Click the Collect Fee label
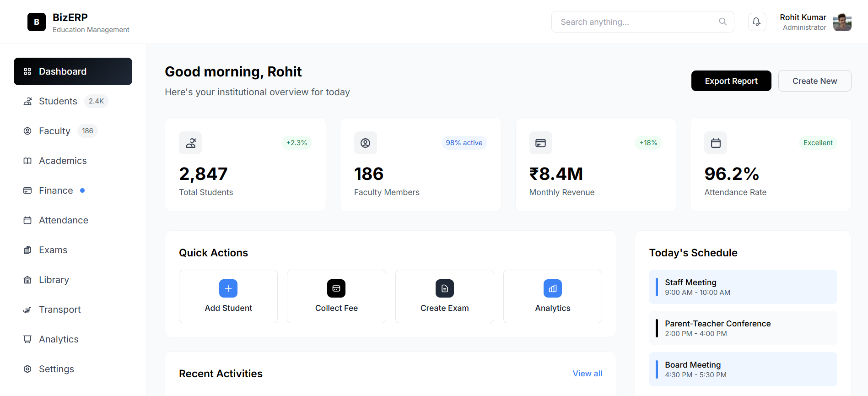 [336, 308]
